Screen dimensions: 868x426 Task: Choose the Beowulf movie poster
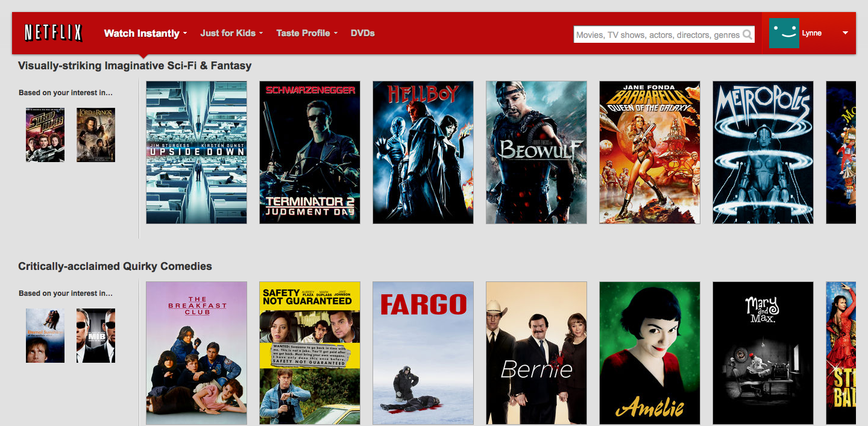[x=536, y=152]
